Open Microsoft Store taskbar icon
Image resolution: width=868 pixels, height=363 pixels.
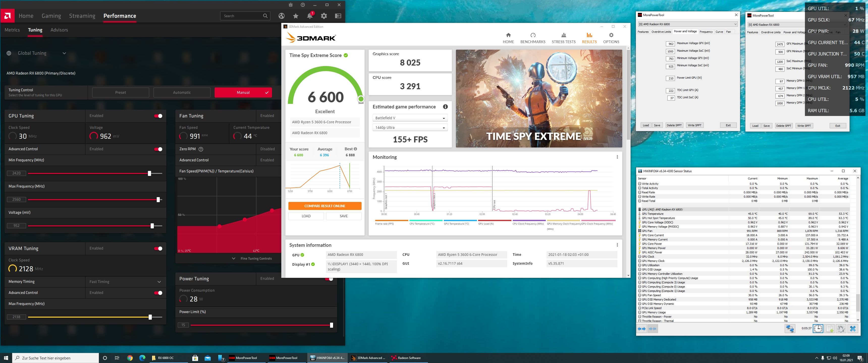tap(195, 358)
